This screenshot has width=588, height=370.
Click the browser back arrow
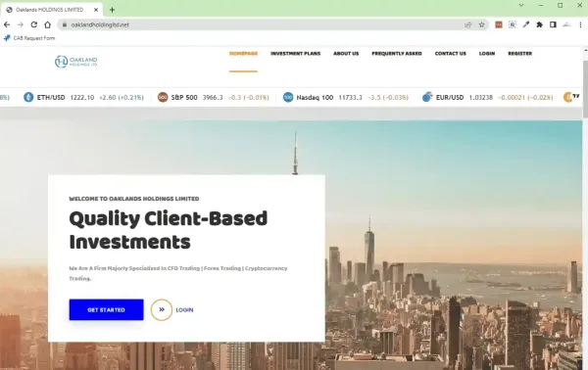click(x=7, y=24)
